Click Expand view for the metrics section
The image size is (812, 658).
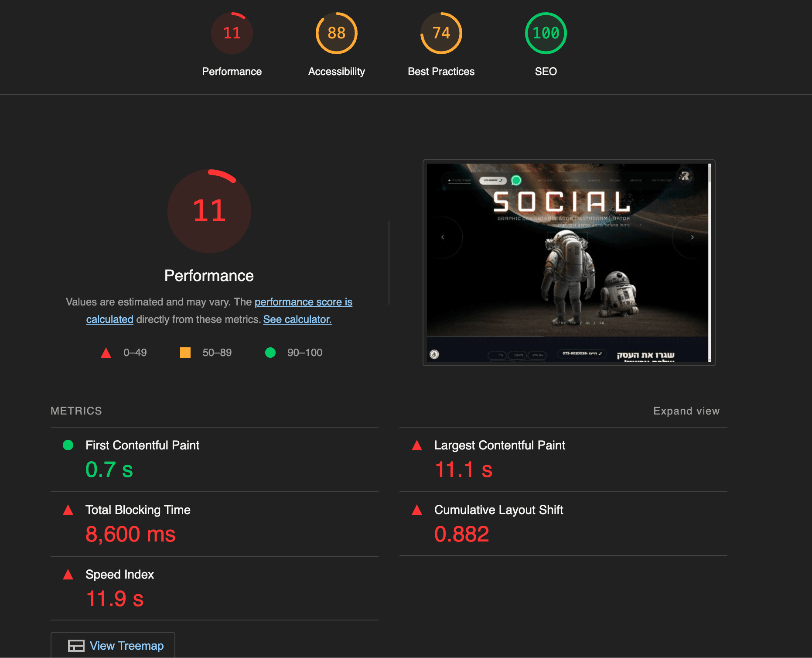point(686,411)
